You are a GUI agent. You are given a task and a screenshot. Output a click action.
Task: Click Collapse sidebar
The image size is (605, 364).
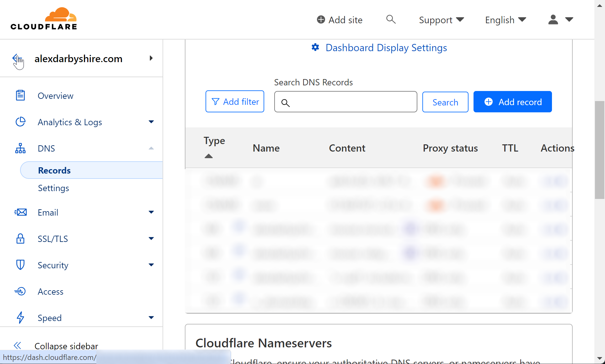point(66,346)
